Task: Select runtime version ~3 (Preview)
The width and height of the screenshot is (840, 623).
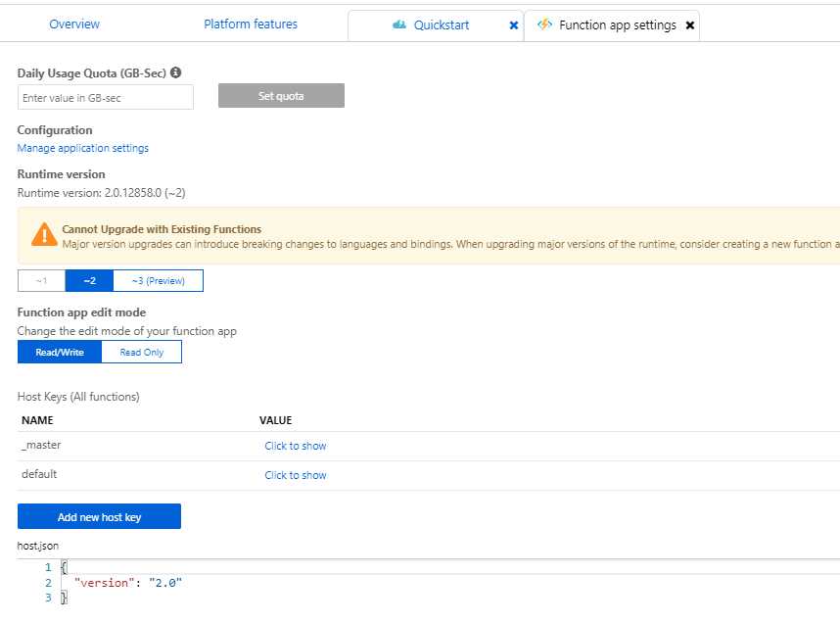Action: [158, 280]
